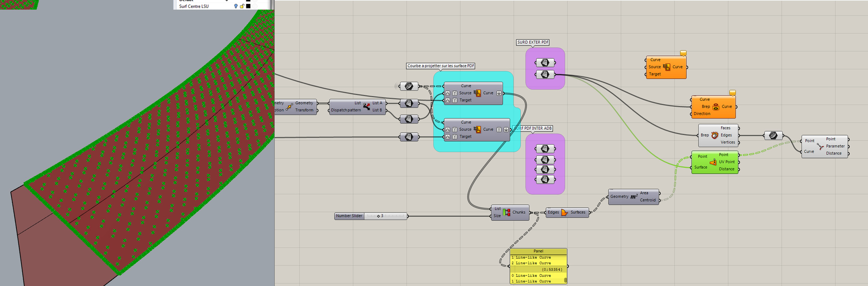868x286 pixels.
Task: Toggle simplify modifier on lower Source input
Action: [455, 130]
